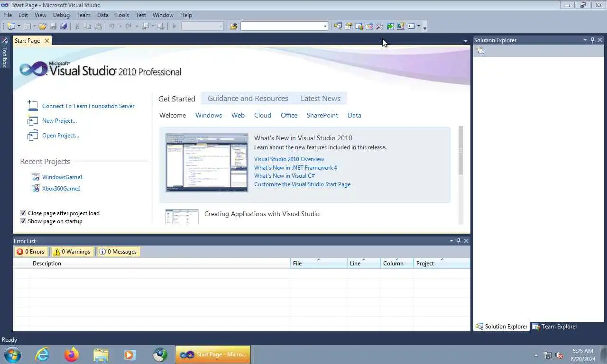Select the SharePoint category link
607x364 pixels.
point(322,115)
